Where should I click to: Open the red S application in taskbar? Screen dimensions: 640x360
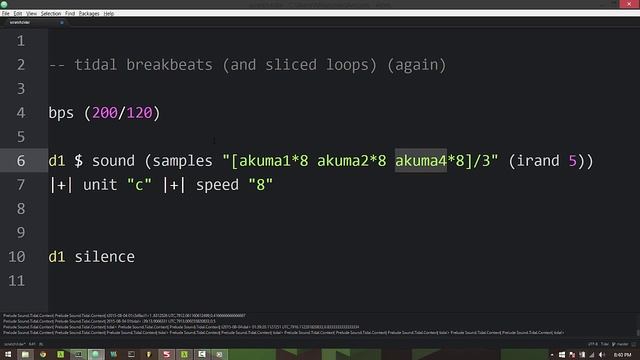(x=167, y=354)
